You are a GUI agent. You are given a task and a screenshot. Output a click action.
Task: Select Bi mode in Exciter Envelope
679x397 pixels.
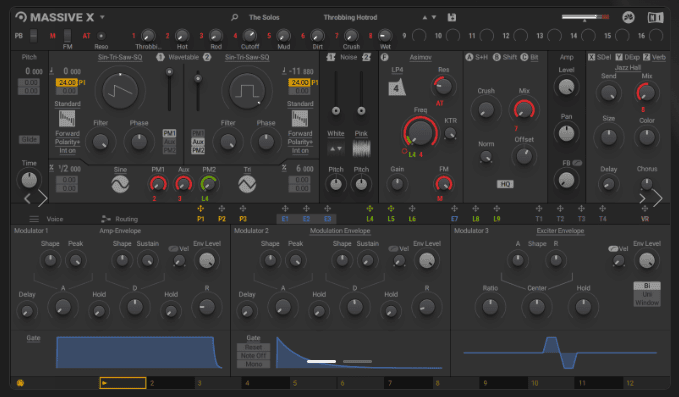point(647,286)
